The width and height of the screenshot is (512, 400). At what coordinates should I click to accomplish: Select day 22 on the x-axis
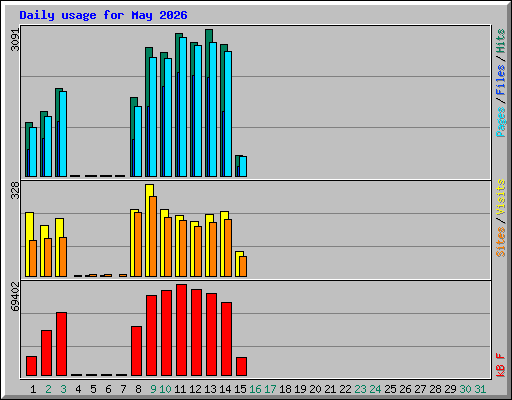pyautogui.click(x=345, y=389)
